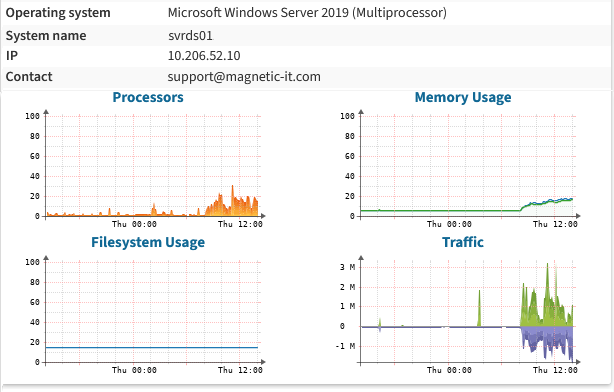Click Thu 00:00 label under Processors graph

click(x=134, y=224)
